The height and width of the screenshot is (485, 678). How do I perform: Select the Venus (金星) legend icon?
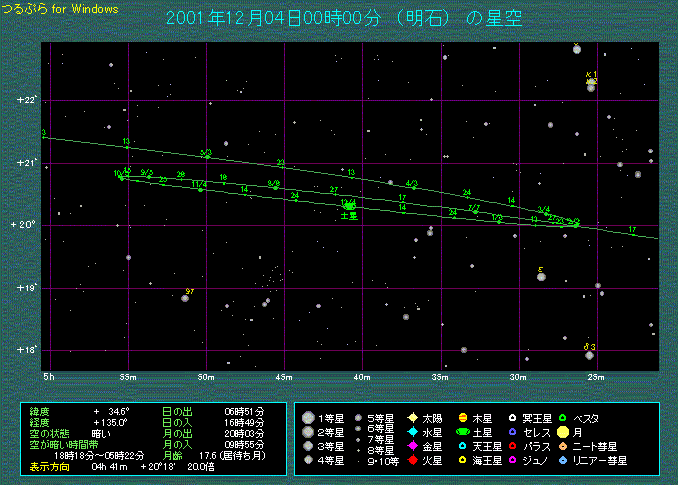coord(412,446)
